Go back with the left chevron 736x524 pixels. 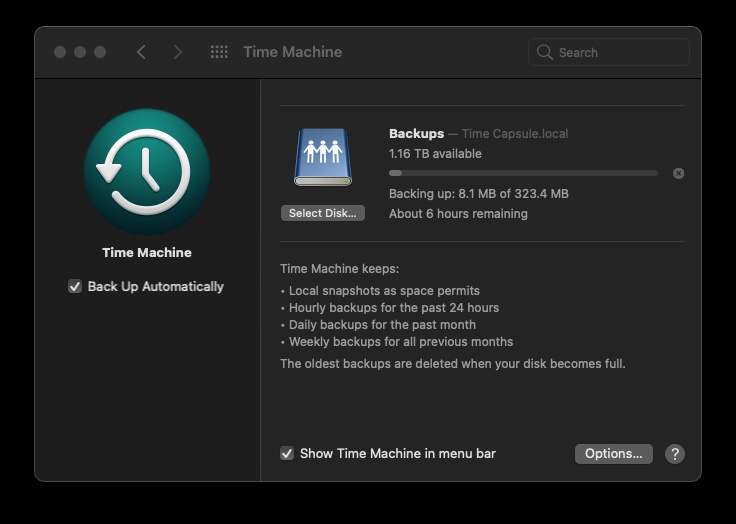(x=141, y=52)
